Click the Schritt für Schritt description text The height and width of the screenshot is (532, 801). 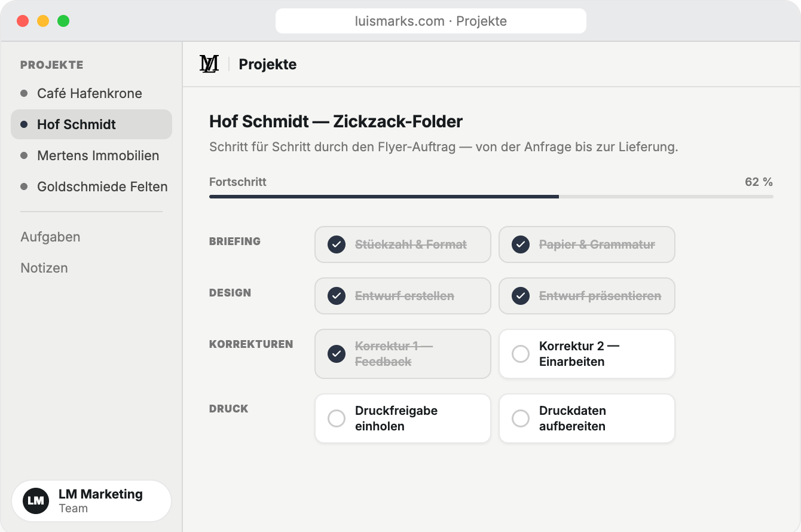[444, 147]
